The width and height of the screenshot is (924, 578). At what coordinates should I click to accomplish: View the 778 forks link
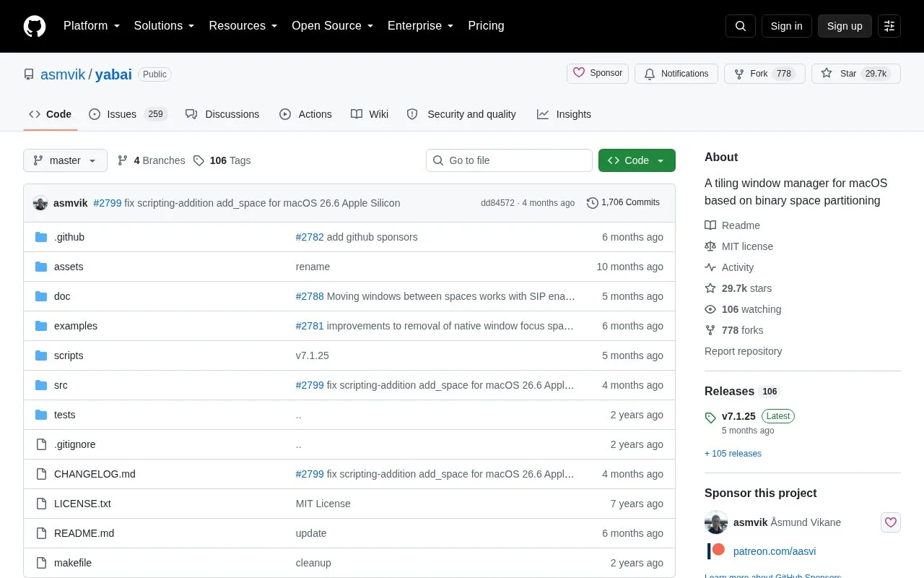coord(733,330)
